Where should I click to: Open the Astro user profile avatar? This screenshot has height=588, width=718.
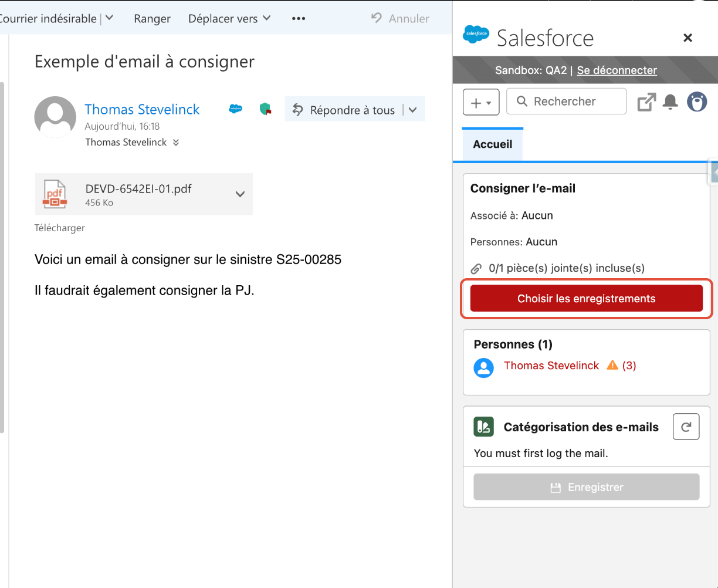(x=697, y=102)
